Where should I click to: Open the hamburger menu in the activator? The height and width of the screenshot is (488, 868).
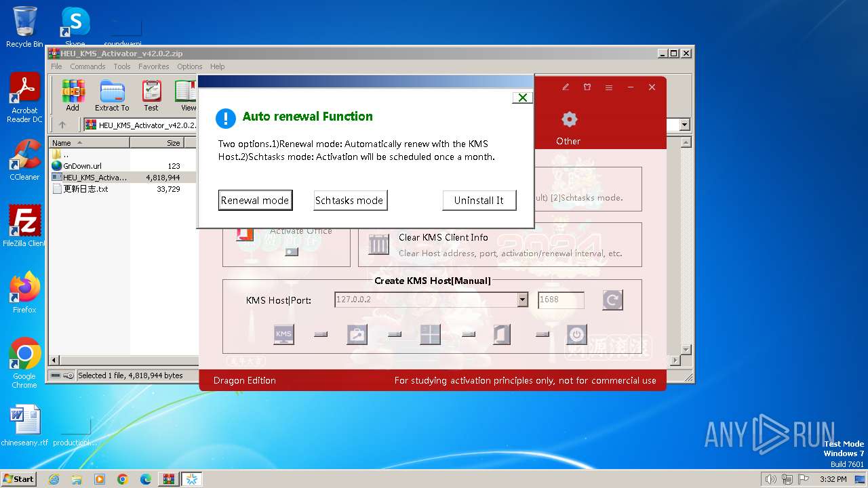tap(609, 87)
